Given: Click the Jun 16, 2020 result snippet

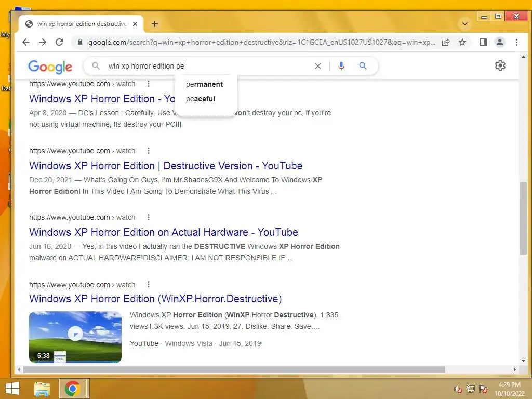Looking at the screenshot, I should click(x=184, y=252).
